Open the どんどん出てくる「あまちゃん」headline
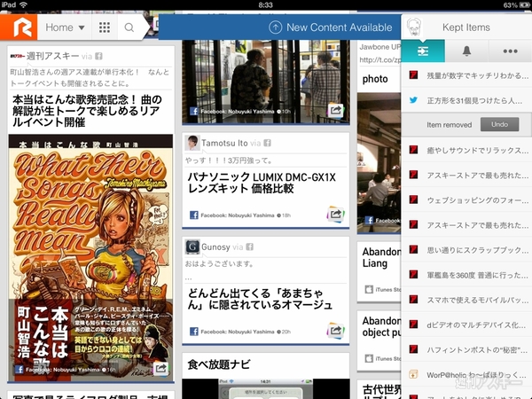Screen dimensions: 532x399 click(x=260, y=299)
